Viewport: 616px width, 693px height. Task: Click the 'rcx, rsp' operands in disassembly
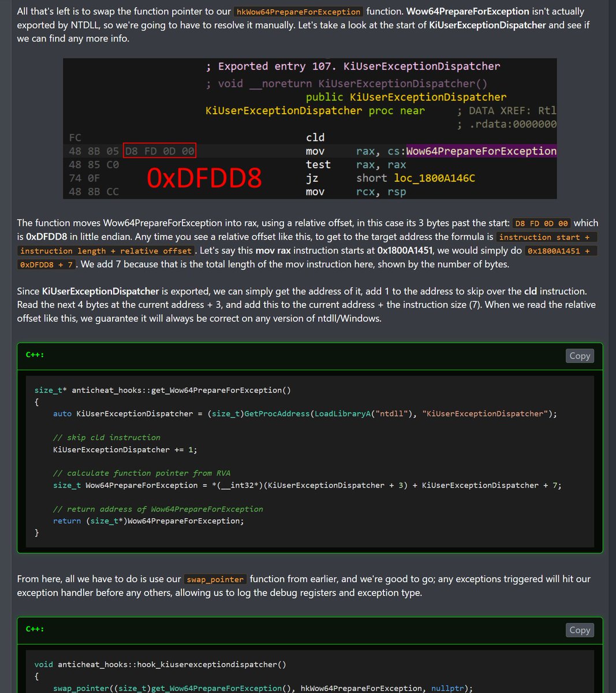pos(381,192)
